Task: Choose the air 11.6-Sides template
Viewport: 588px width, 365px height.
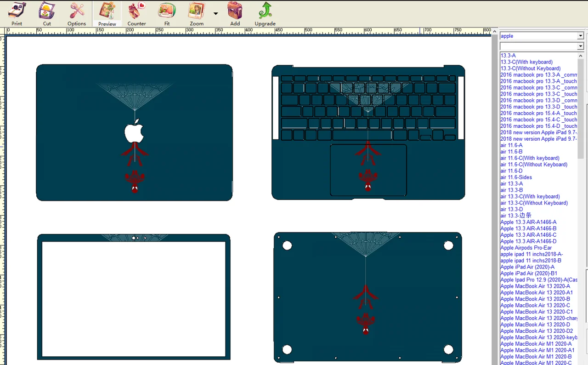Action: pyautogui.click(x=516, y=177)
